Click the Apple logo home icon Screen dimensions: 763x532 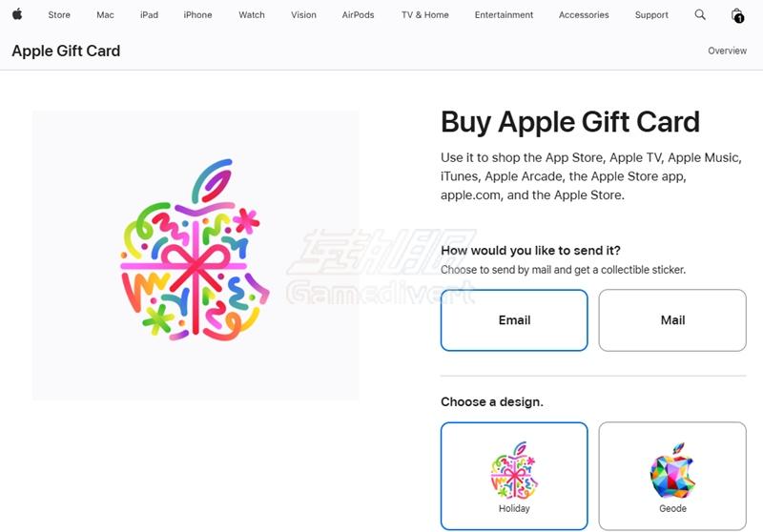(17, 14)
